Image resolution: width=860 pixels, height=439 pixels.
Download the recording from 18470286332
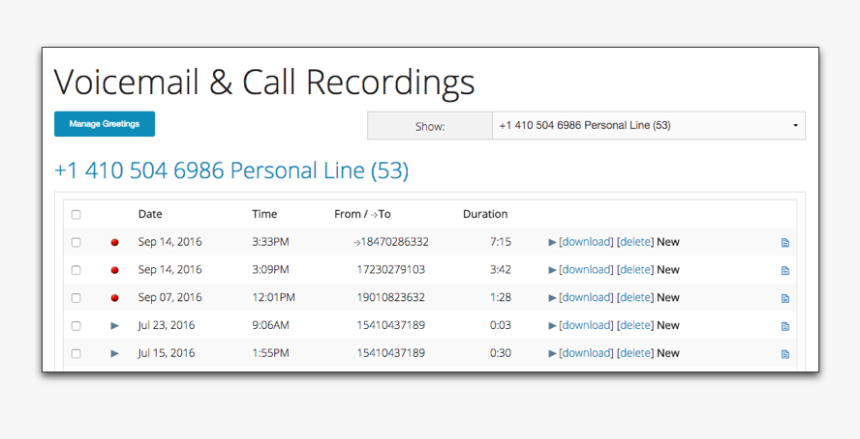pos(585,242)
